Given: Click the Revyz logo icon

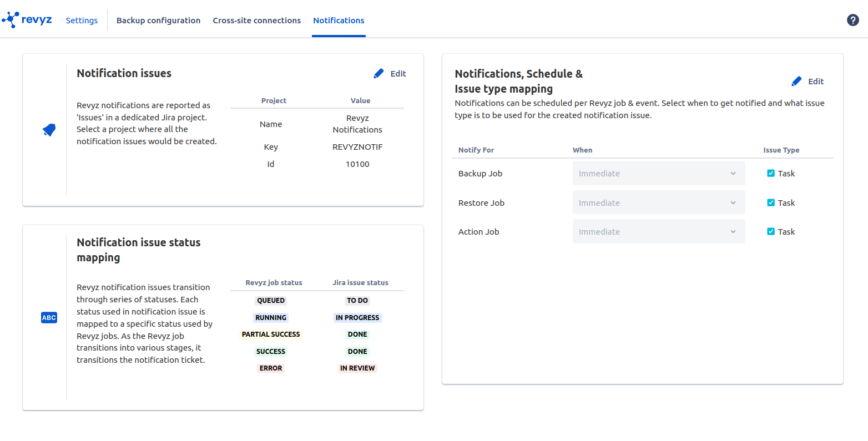Looking at the screenshot, I should 11,20.
